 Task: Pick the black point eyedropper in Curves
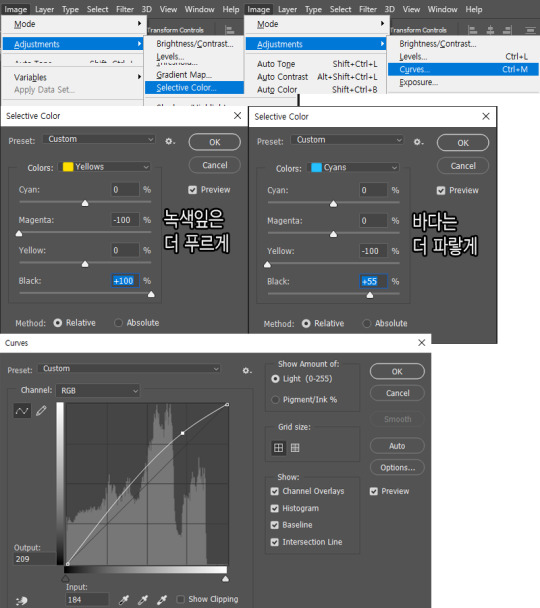124,600
